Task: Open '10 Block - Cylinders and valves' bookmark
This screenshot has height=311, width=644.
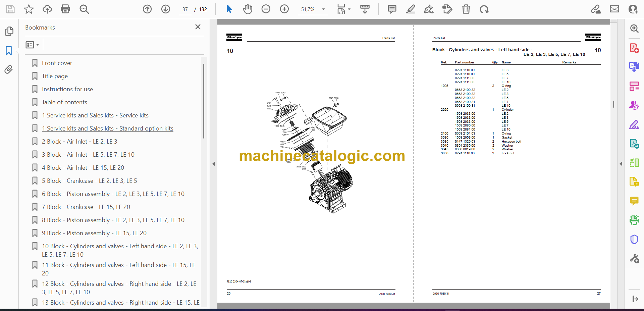Action: coord(120,250)
